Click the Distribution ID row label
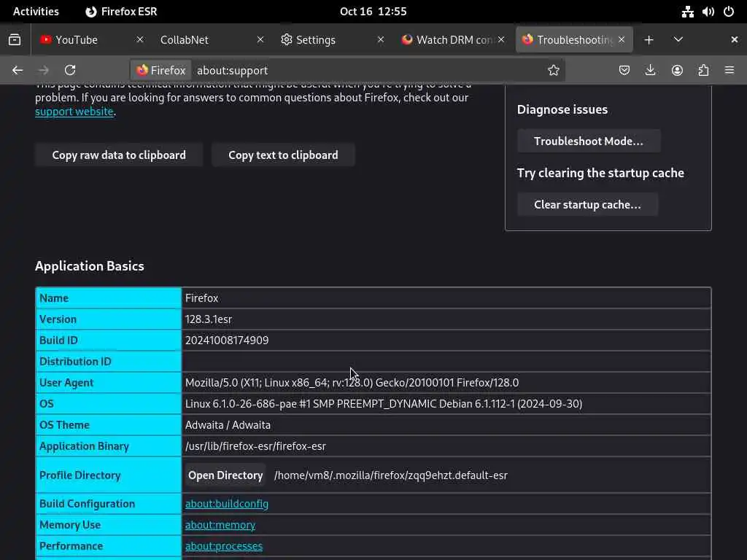747x560 pixels. [x=75, y=362]
